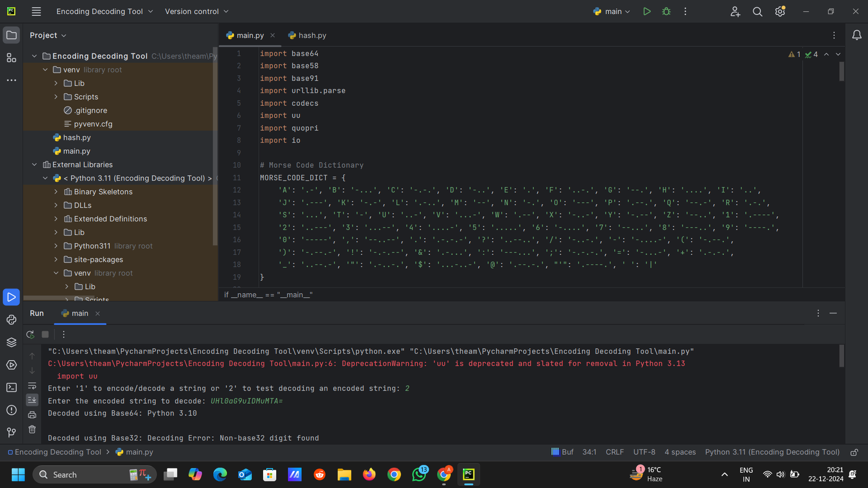The image size is (868, 488).
Task: Hide the Run tool window
Action: [x=833, y=313]
